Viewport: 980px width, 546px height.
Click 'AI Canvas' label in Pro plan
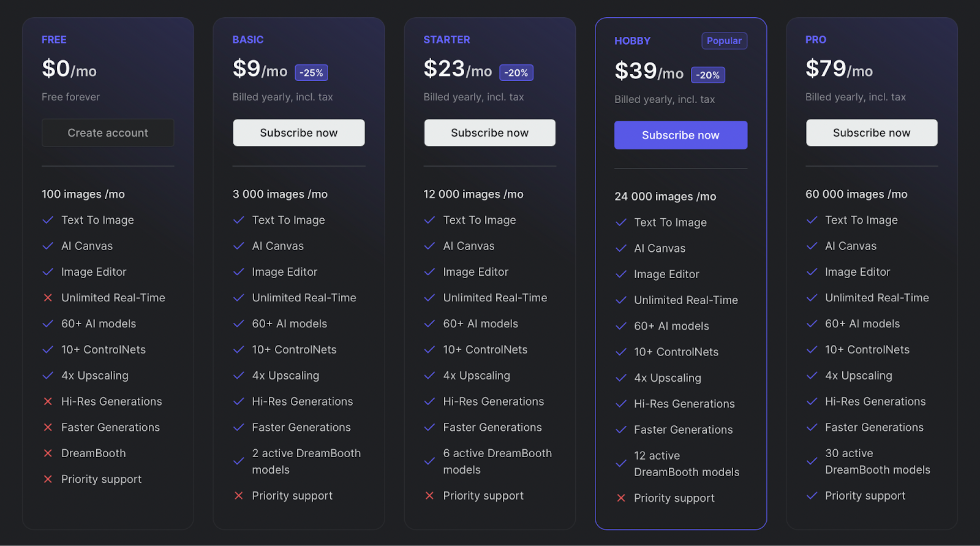coord(851,246)
